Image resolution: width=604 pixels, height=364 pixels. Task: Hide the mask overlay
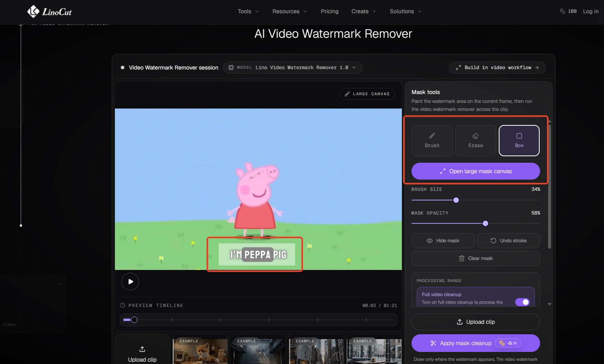[x=443, y=241]
